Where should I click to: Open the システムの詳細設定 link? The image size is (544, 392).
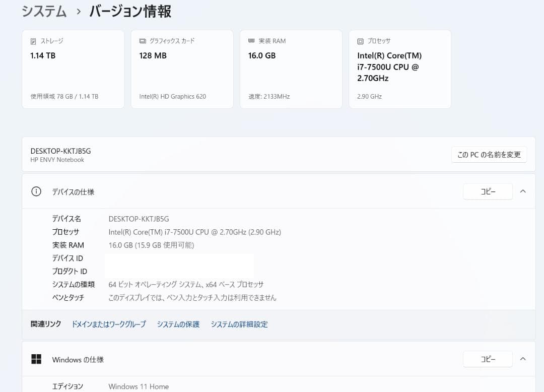coord(240,324)
